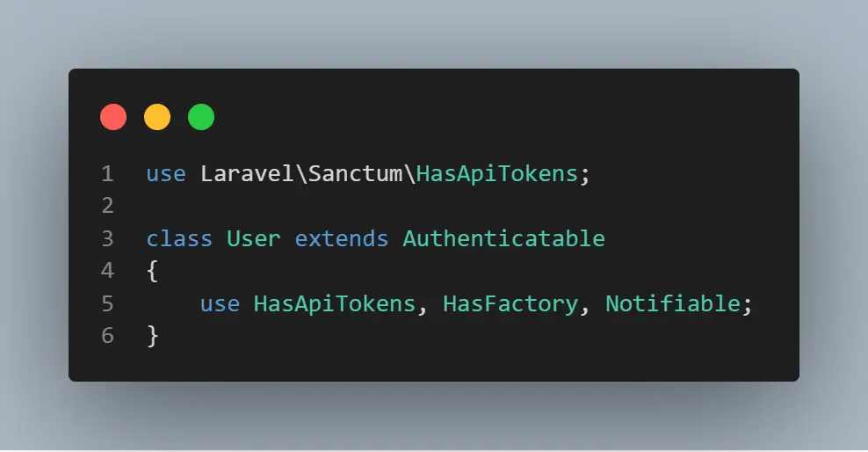Click line number 6 in gutter

[x=107, y=336]
